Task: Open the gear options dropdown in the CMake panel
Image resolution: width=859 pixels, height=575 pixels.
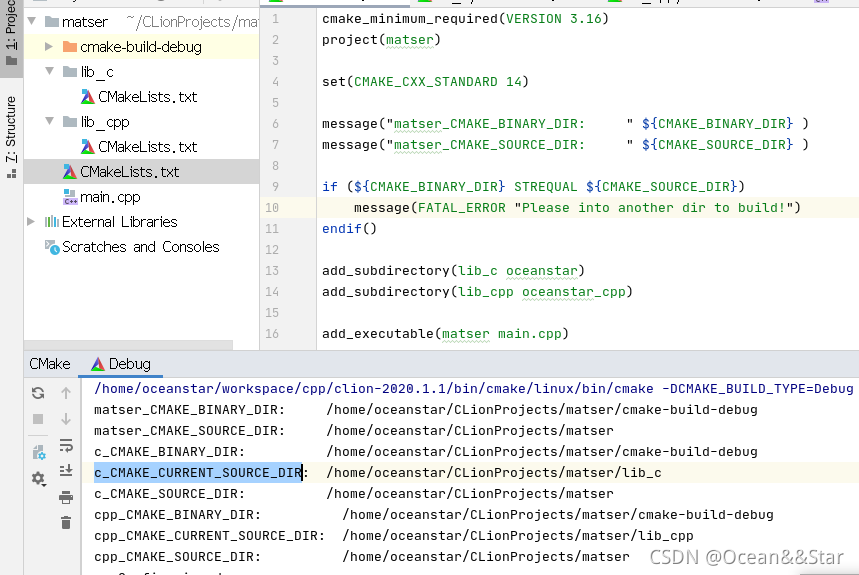Action: [38, 479]
